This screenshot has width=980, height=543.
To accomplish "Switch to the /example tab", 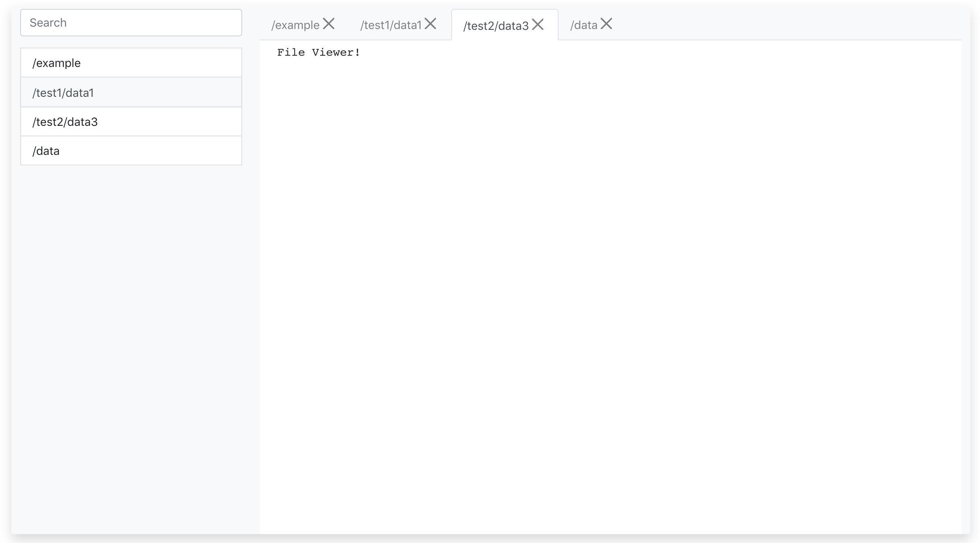I will 295,25.
